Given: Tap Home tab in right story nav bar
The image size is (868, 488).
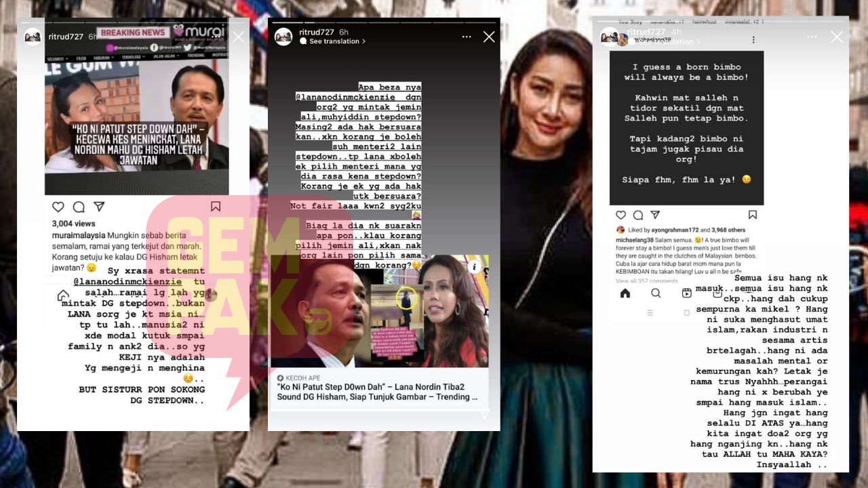Looking at the screenshot, I should click(x=625, y=293).
